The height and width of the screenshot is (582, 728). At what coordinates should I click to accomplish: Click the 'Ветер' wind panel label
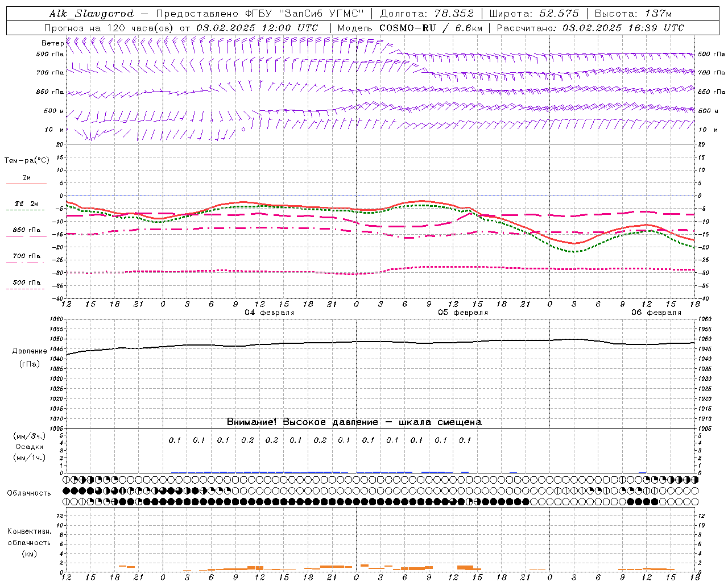pyautogui.click(x=52, y=43)
